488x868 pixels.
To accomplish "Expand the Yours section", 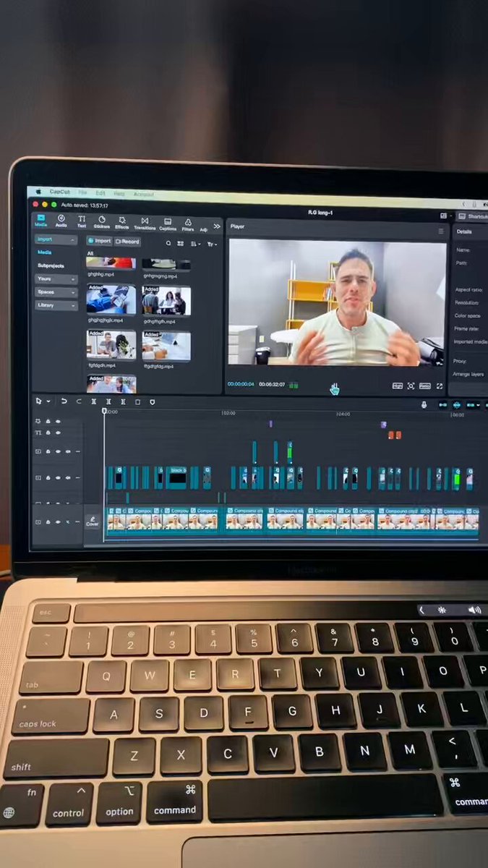I will pyautogui.click(x=56, y=279).
